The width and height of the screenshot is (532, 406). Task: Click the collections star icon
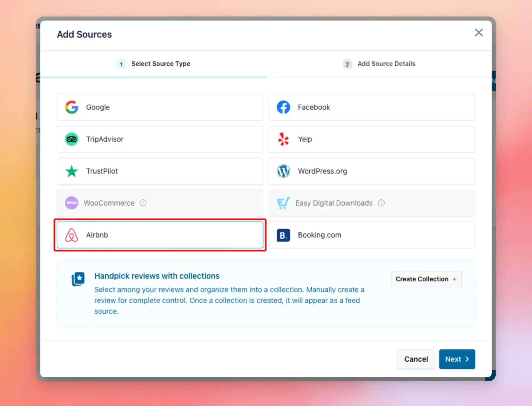point(78,279)
